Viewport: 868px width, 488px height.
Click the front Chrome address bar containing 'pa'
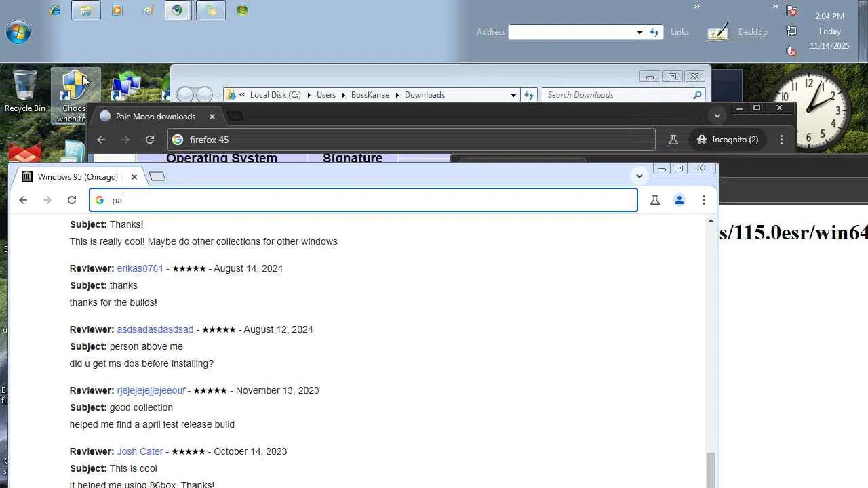pyautogui.click(x=363, y=200)
